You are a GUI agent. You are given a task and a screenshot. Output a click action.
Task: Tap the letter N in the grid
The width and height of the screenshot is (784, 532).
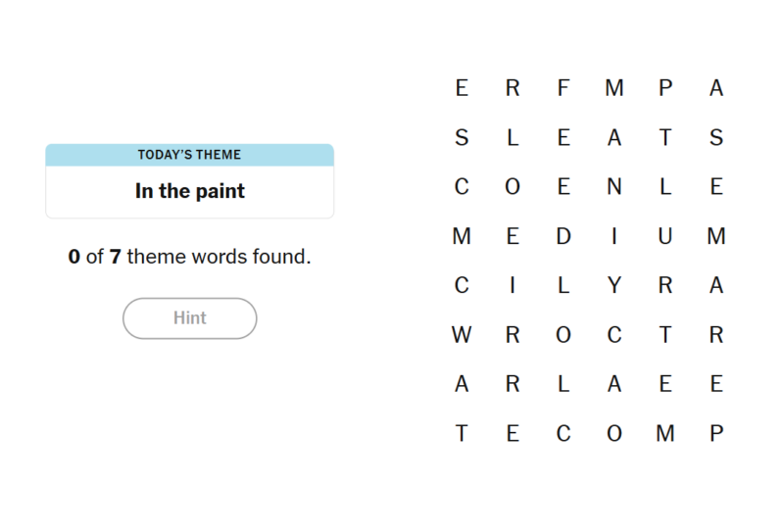pos(614,186)
